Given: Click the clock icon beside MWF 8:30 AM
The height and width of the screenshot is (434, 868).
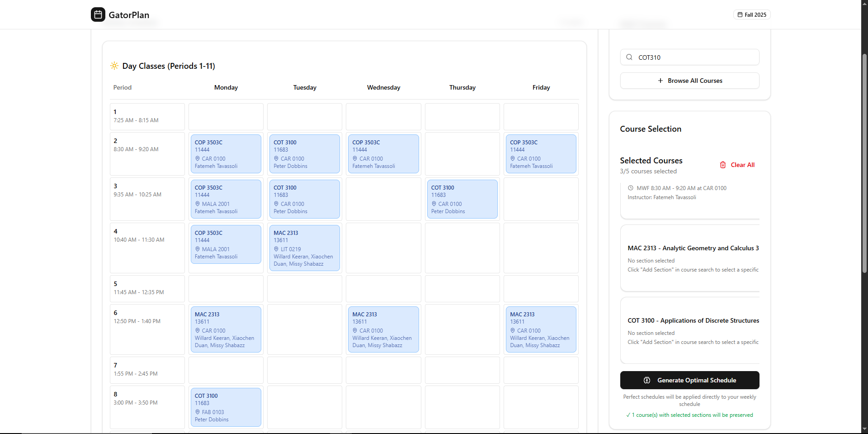Looking at the screenshot, I should click(x=631, y=188).
